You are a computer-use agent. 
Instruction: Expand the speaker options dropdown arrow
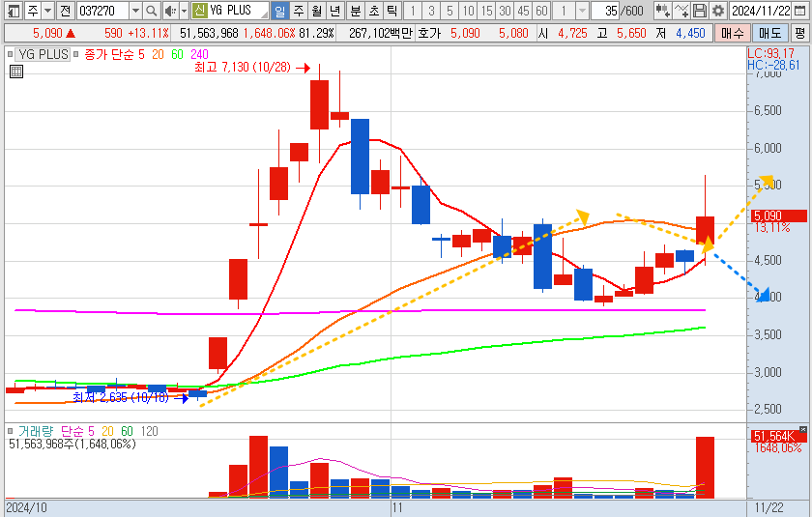(184, 11)
